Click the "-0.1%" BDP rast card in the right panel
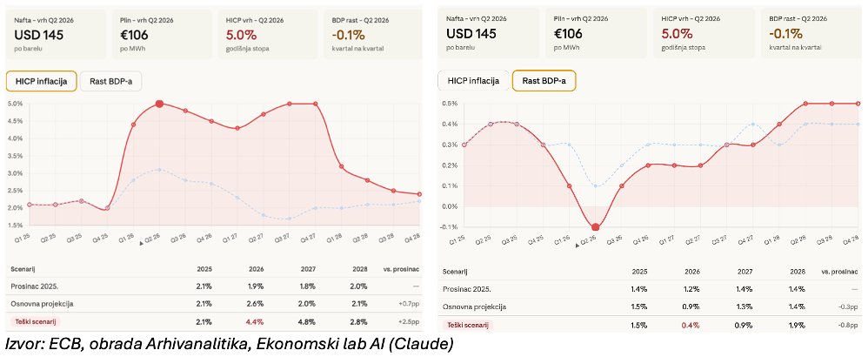The width and height of the screenshot is (868, 357). (x=812, y=34)
